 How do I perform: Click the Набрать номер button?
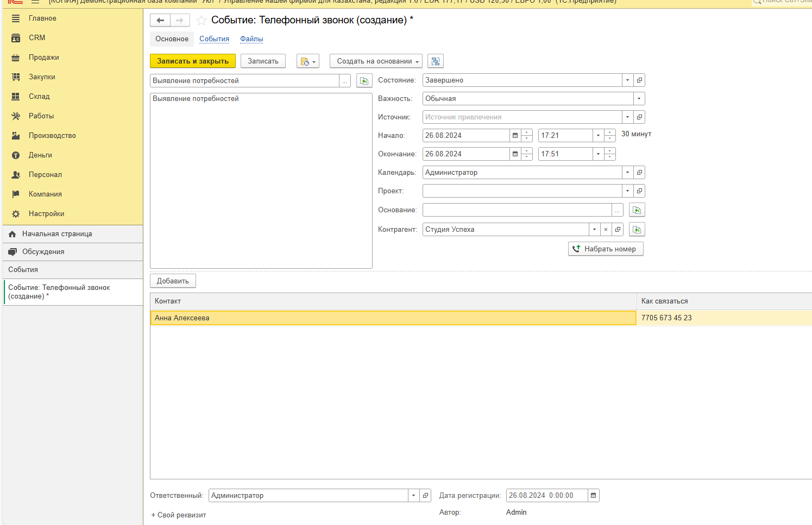click(606, 249)
